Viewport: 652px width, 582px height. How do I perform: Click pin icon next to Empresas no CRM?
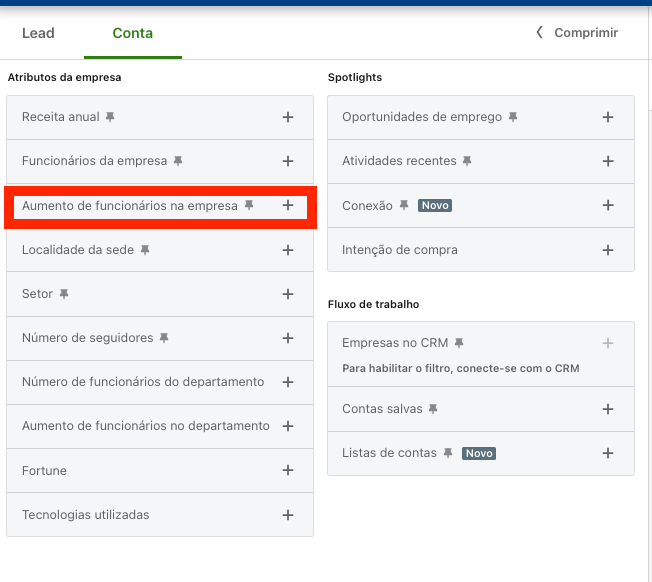[x=459, y=343]
